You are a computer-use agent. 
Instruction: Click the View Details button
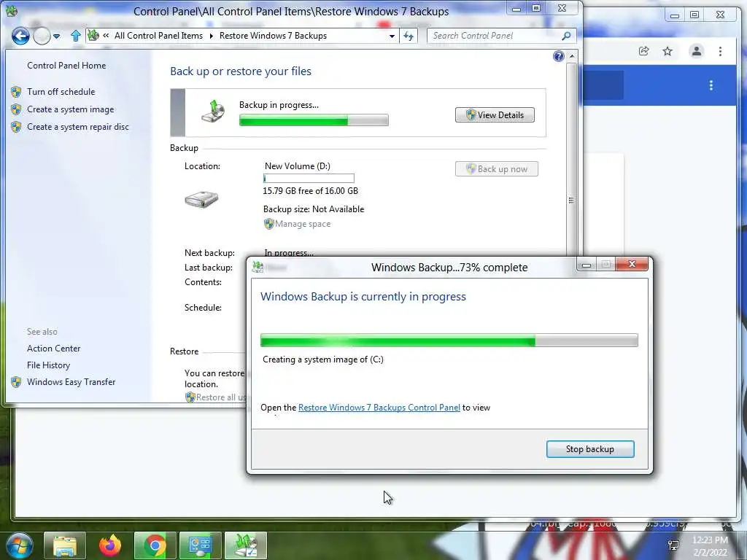click(x=495, y=114)
